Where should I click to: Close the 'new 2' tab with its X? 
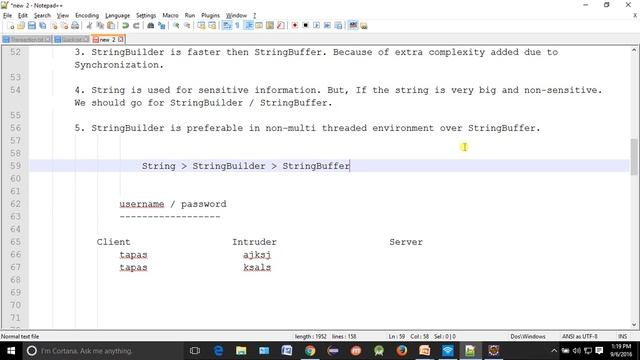[x=121, y=40]
